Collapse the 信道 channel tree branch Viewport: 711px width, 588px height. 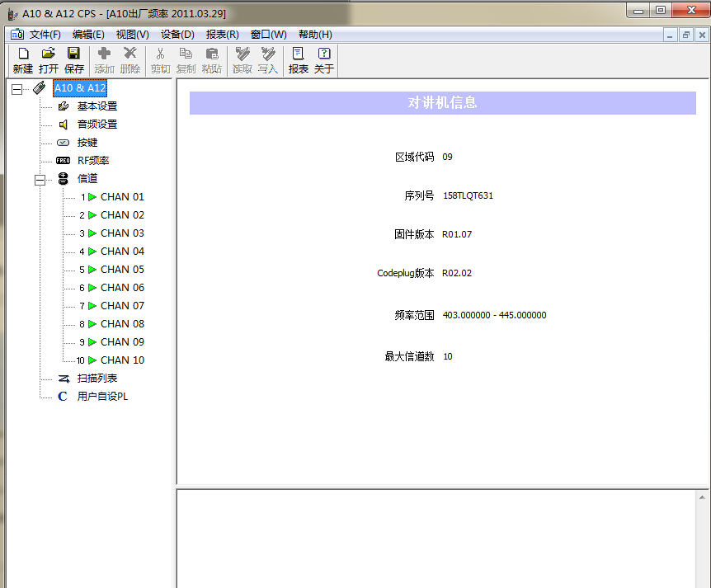40,179
